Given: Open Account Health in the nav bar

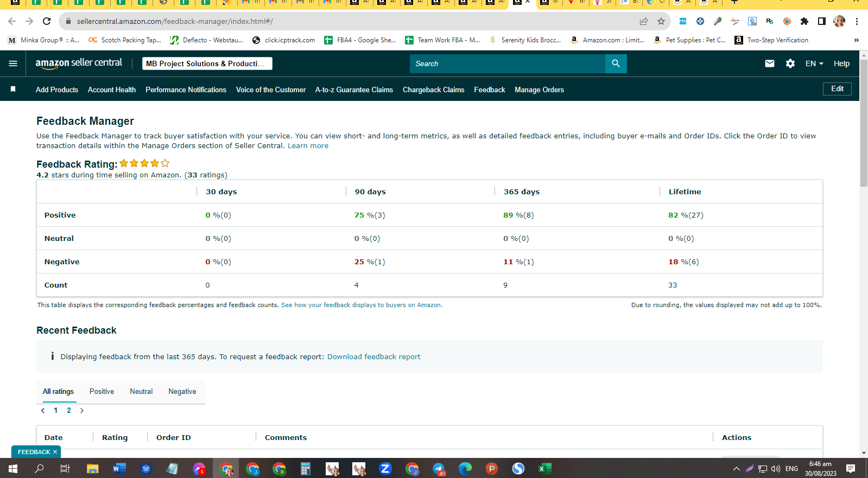Looking at the screenshot, I should tap(112, 90).
